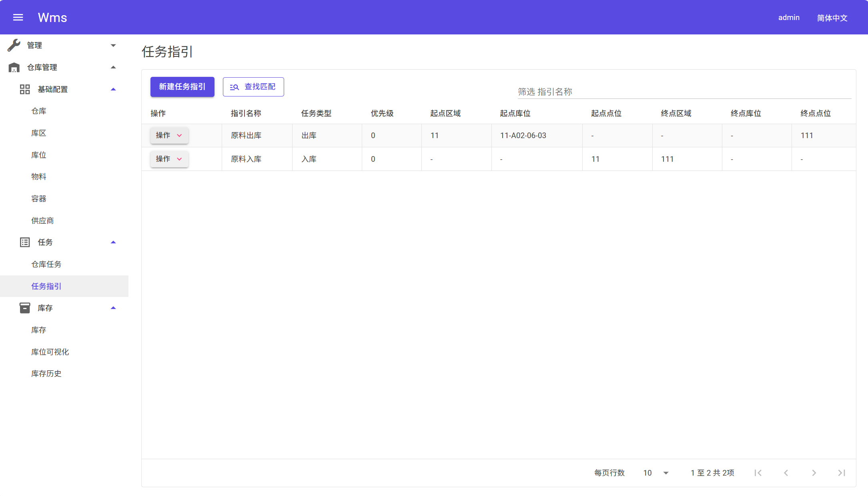The image size is (868, 496).
Task: Open the 库存 submenu item under 库存 group
Action: [x=39, y=330]
